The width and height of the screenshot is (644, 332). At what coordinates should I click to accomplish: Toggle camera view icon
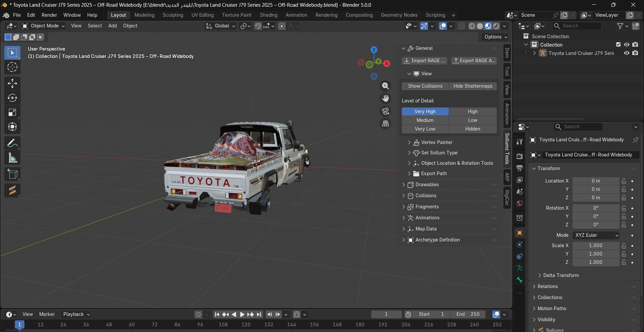click(386, 111)
